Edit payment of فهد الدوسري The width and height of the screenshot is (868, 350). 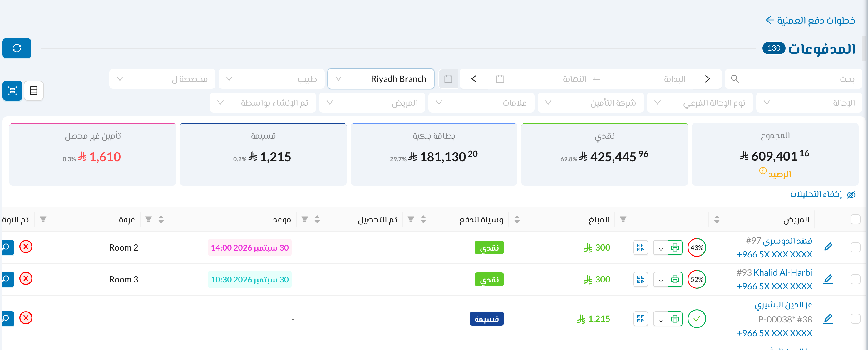(828, 247)
